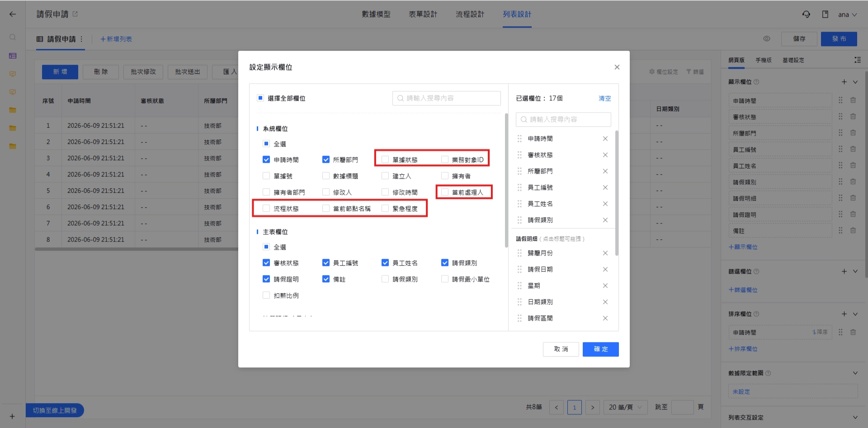The width and height of the screenshot is (868, 428).
Task: Toggle 全選 under 主表欄位
Action: coord(266,247)
